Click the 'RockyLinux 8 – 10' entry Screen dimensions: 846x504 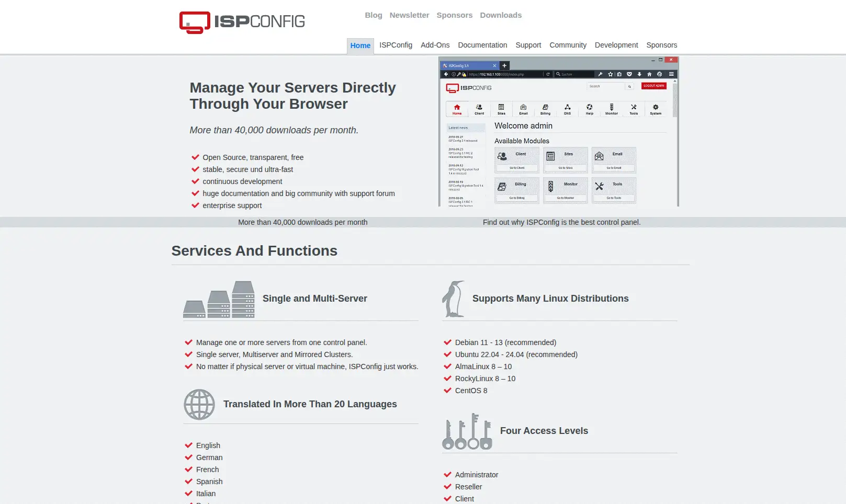click(x=485, y=379)
